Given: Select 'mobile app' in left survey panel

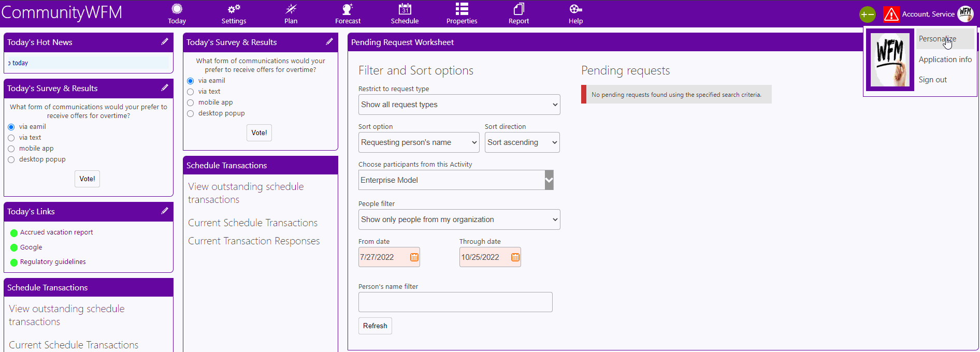Looking at the screenshot, I should coord(11,149).
